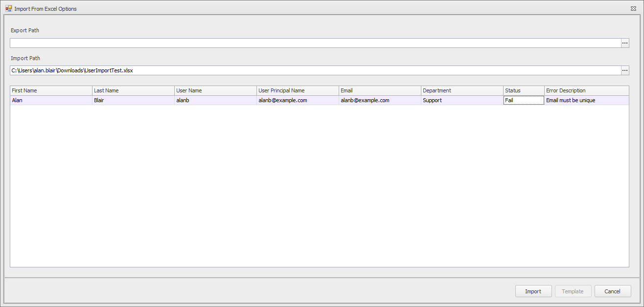
Task: Select the 'Support' department cell
Action: tap(462, 100)
